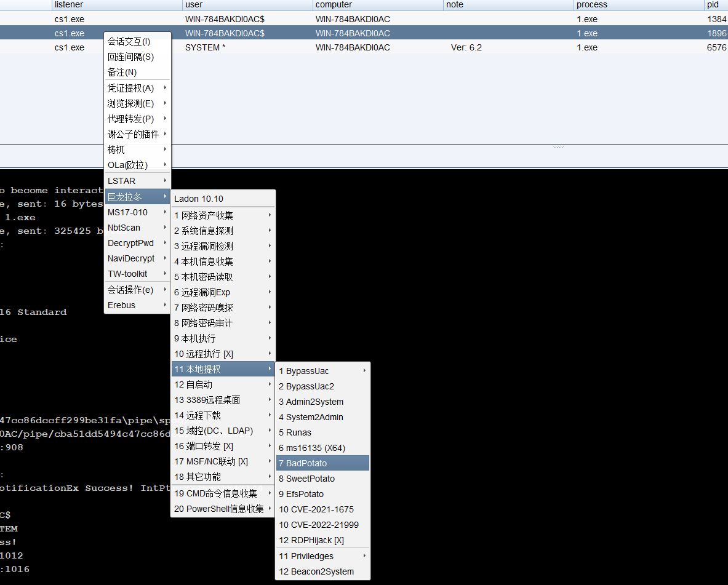Open OLa(欧拉) submenu
Viewport: 728px width, 585px height.
coord(137,165)
